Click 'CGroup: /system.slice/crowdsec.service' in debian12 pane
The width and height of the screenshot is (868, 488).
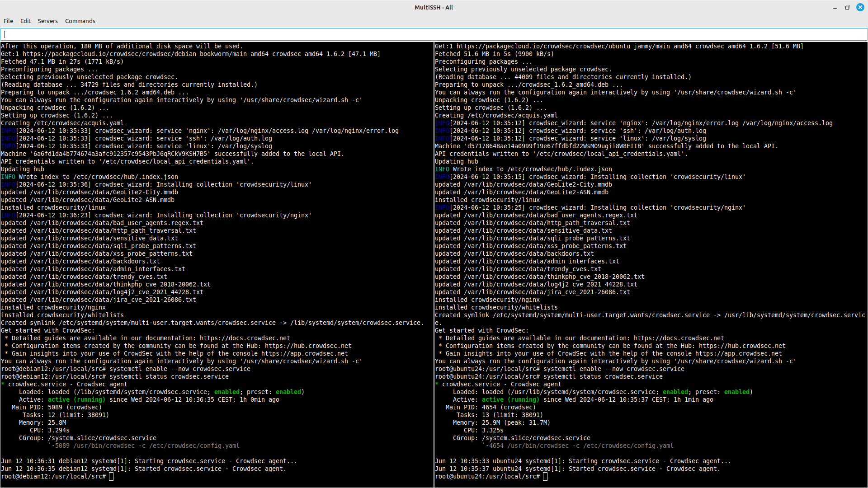tap(88, 438)
